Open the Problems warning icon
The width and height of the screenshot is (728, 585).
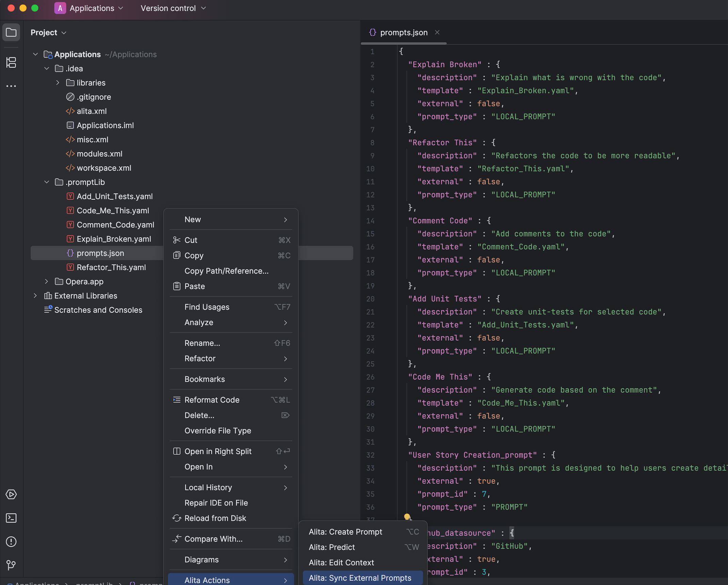pos(11,541)
